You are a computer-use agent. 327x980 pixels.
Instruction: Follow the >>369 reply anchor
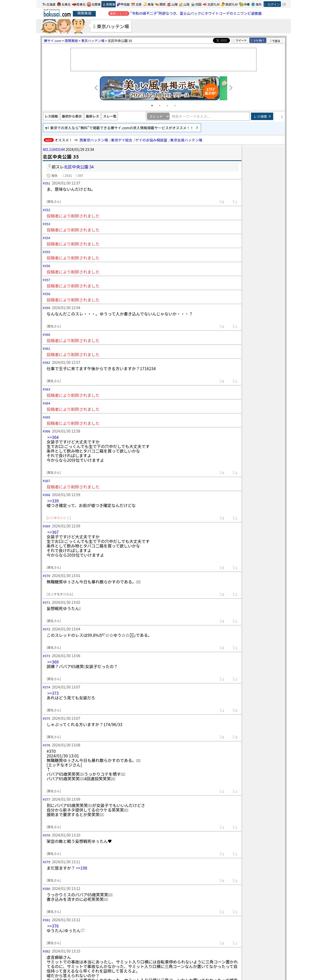pos(53,662)
